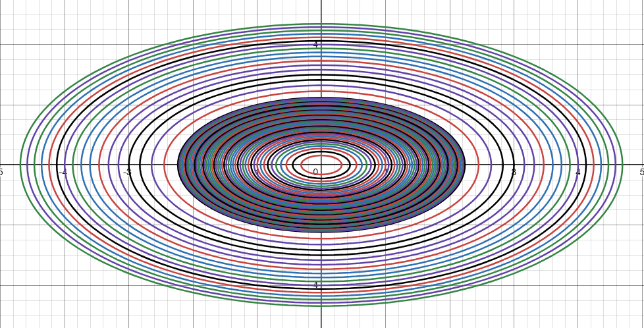644x328 pixels.
Task: Select the dark shaded elliptical region
Action: (x=198, y=165)
